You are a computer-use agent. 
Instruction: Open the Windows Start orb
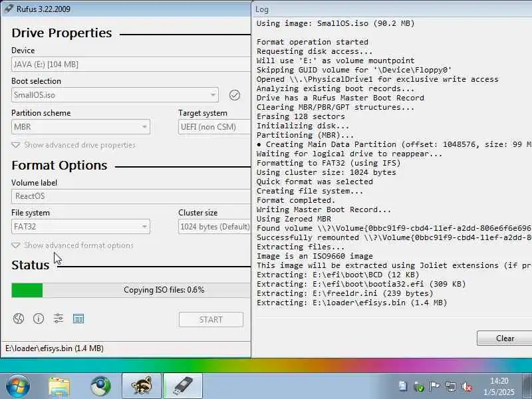pyautogui.click(x=18, y=386)
